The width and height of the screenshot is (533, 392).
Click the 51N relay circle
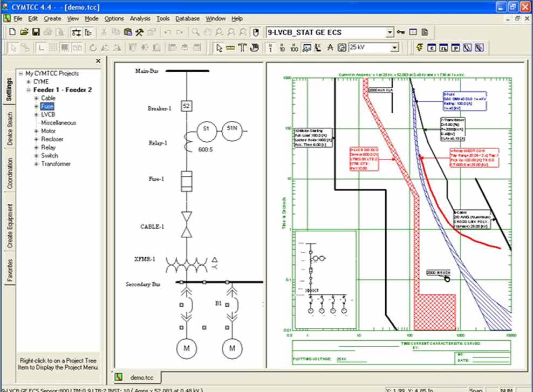pyautogui.click(x=232, y=130)
